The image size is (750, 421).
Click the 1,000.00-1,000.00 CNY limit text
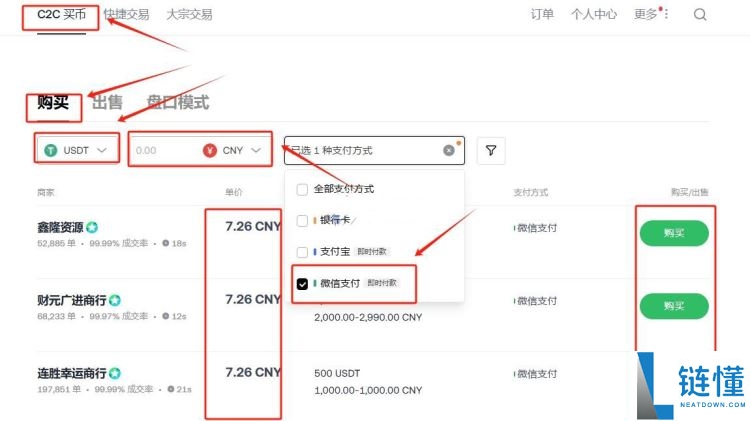tap(368, 390)
